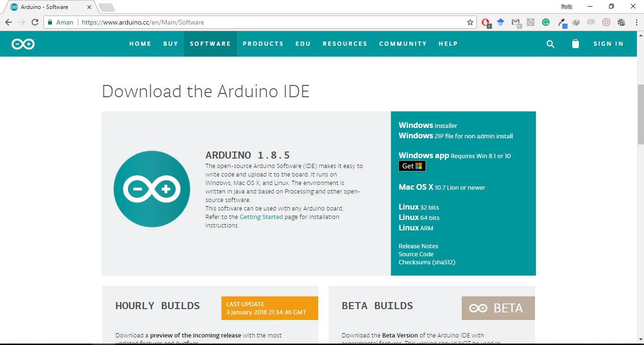Open the Grammarly extension

pyautogui.click(x=546, y=22)
